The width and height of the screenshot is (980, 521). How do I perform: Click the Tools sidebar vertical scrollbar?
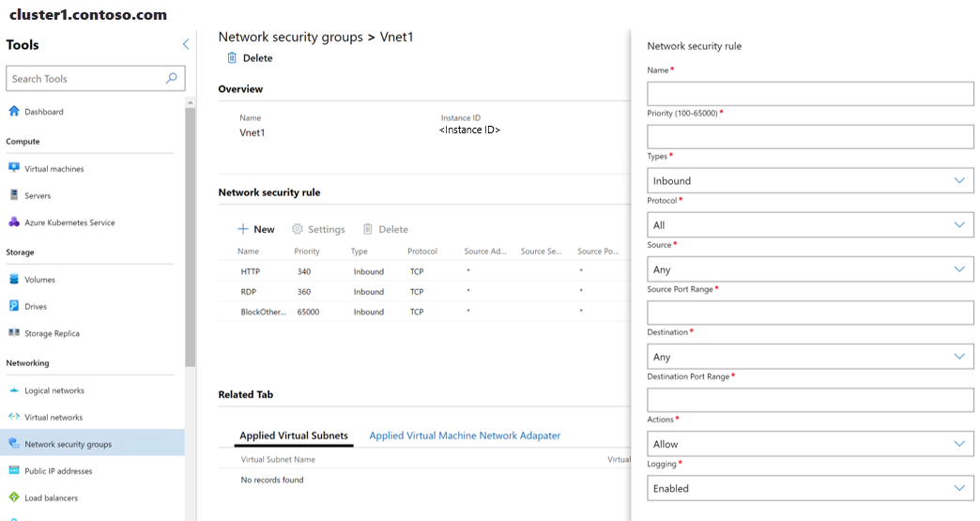click(191, 235)
